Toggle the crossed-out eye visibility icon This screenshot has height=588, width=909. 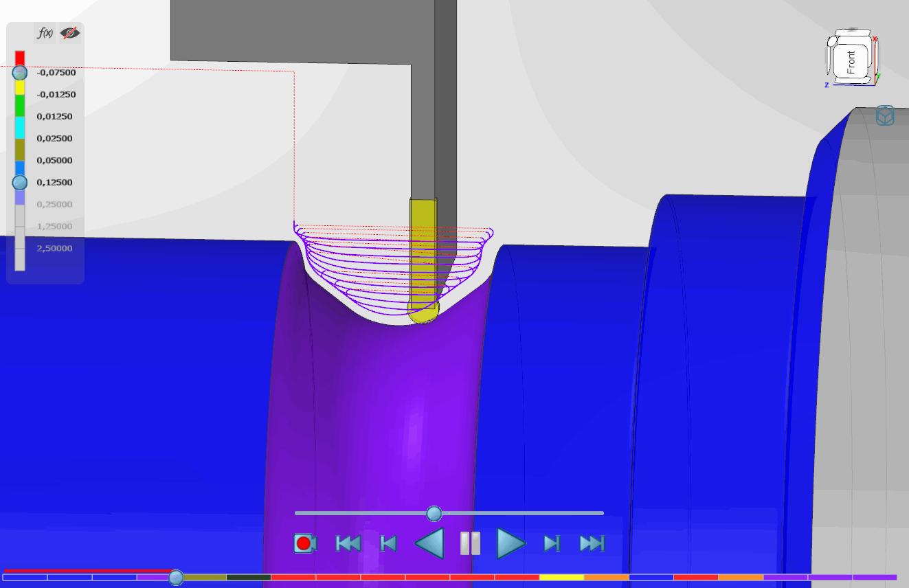point(69,33)
